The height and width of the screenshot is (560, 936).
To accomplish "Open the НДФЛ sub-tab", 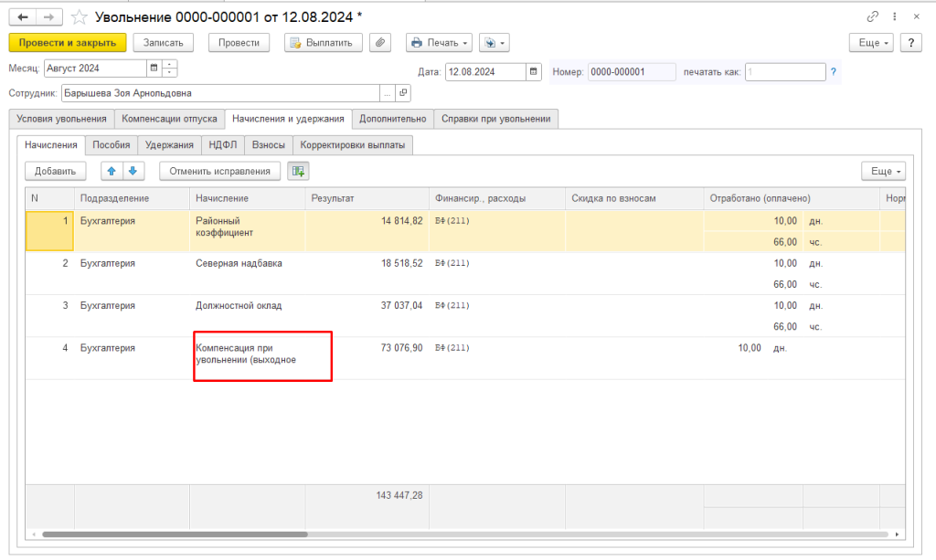I will (221, 144).
